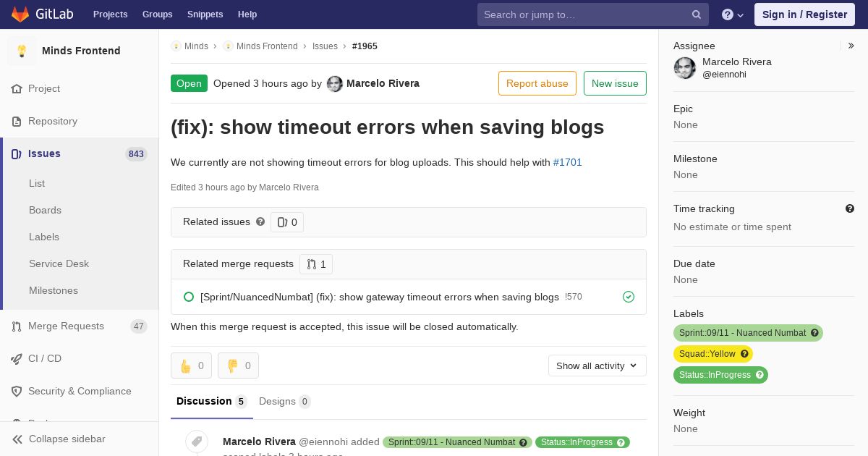868x456 pixels.
Task: Collapse sidebar using chevrons icon
Action: tap(17, 439)
